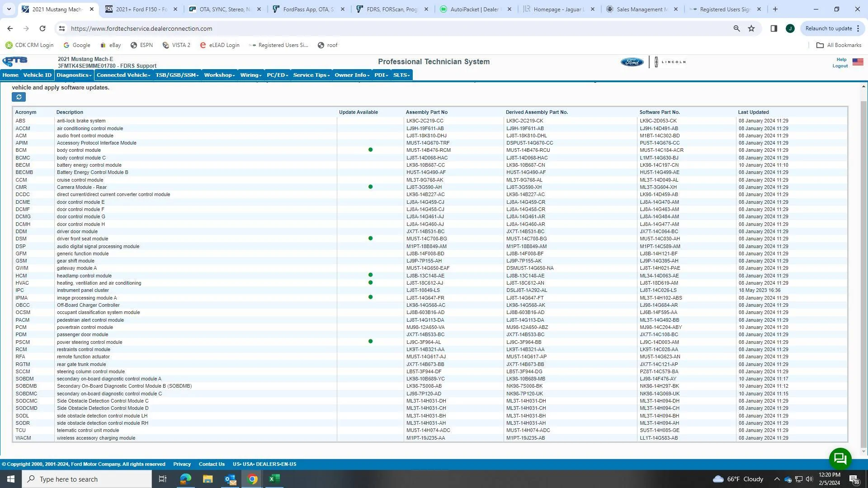Open Task View on the taskbar
The height and width of the screenshot is (488, 868).
click(x=163, y=479)
